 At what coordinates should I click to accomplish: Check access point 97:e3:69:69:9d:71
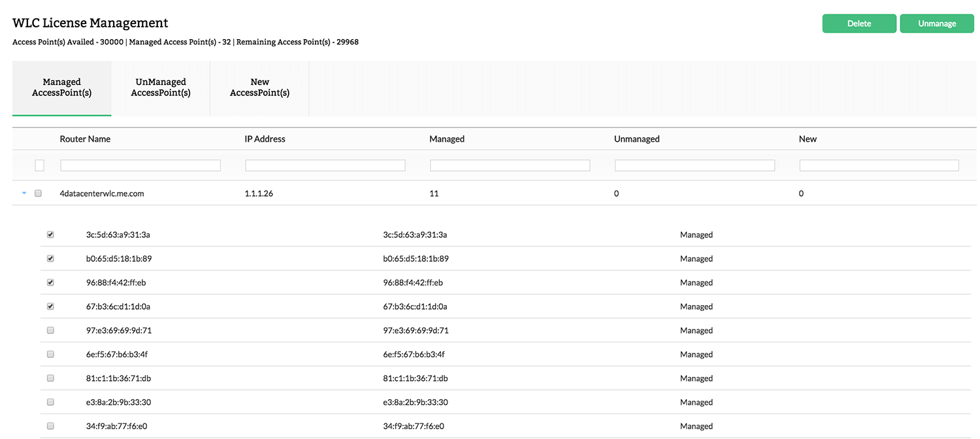coord(50,330)
